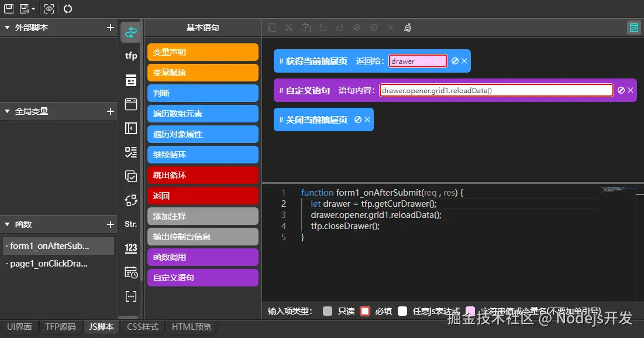Add a 变量赋值 statement block
644x338 pixels.
(x=203, y=73)
